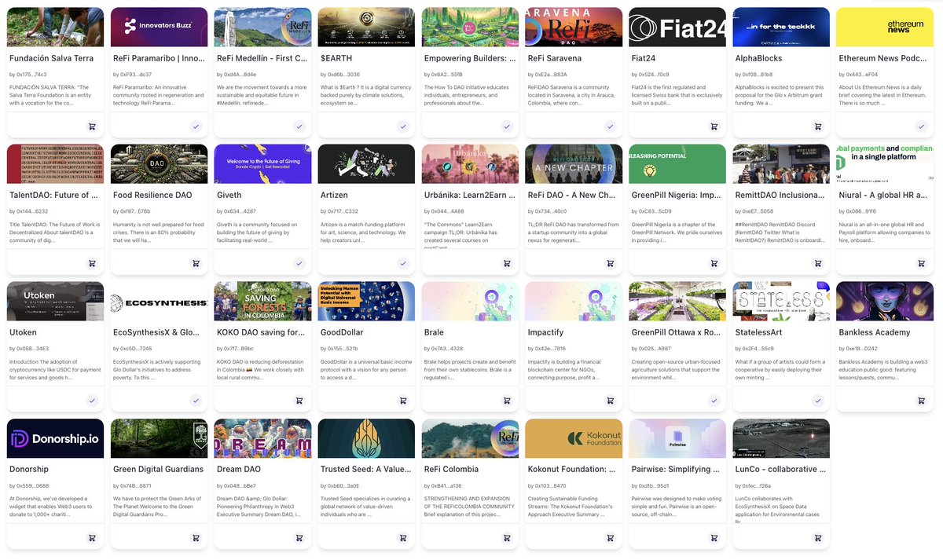This screenshot has width=943, height=560.
Task: Click the D.R.E.A.M banner thumbnail
Action: pyautogui.click(x=262, y=438)
